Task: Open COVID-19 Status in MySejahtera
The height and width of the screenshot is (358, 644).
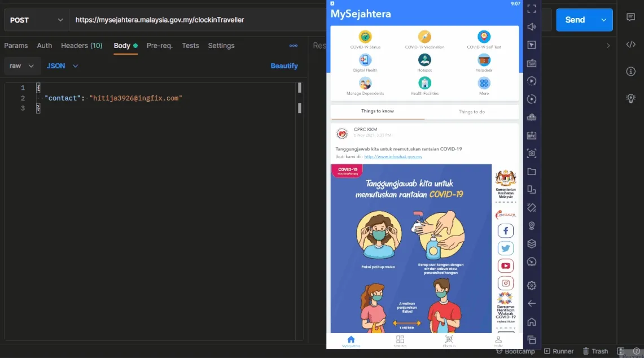Action: [x=365, y=40]
